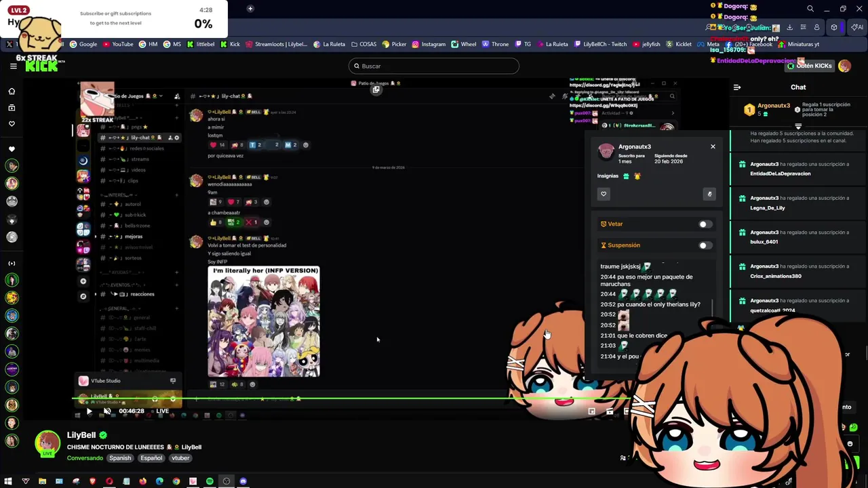Open lily-chat channel settings gear

(x=177, y=138)
